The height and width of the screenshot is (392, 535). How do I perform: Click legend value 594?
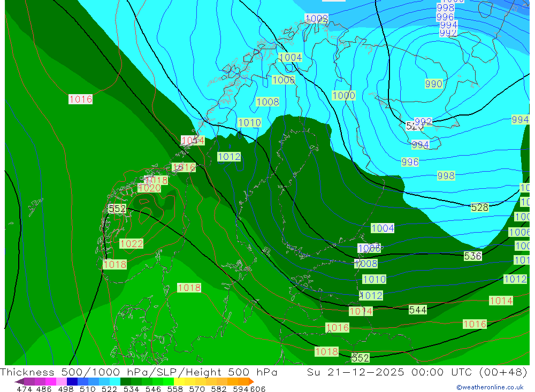click(x=241, y=389)
